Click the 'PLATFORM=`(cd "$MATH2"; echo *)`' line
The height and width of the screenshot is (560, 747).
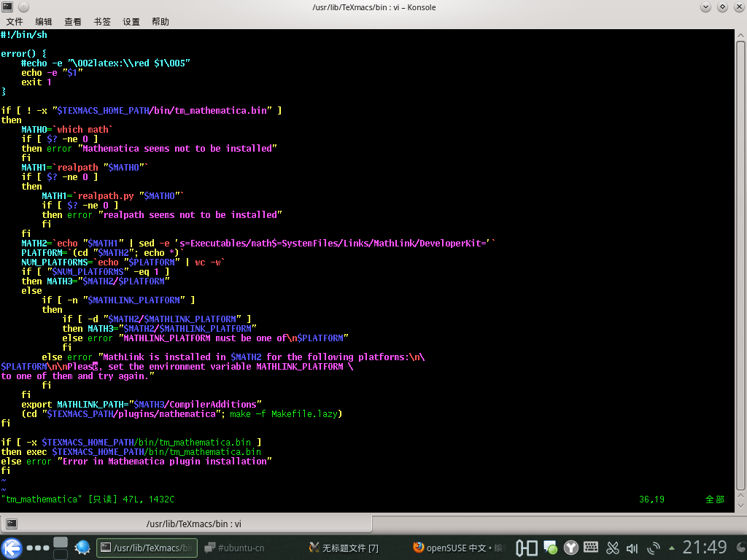coord(103,253)
